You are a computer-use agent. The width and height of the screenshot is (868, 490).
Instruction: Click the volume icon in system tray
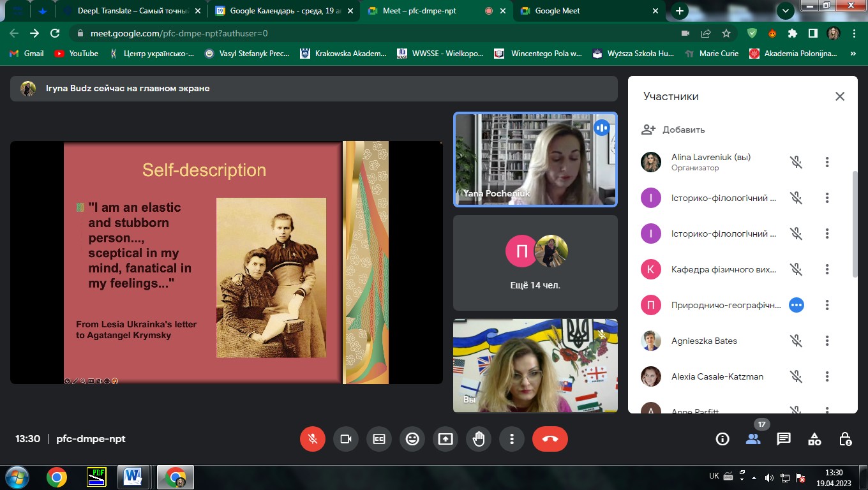[769, 477]
